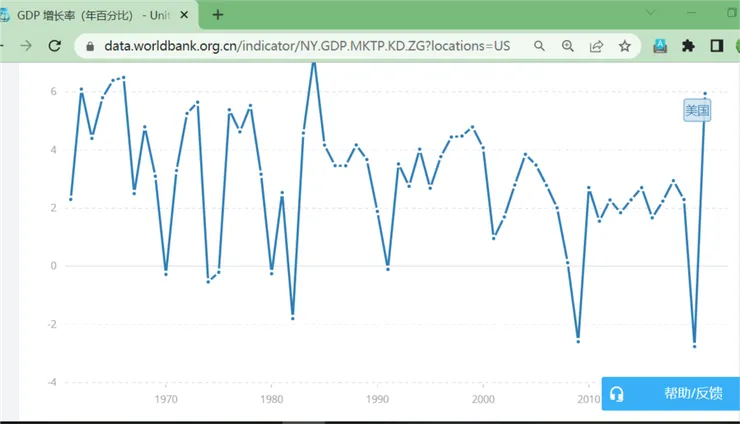
Task: Click the headset icon on help button
Action: pyautogui.click(x=616, y=394)
